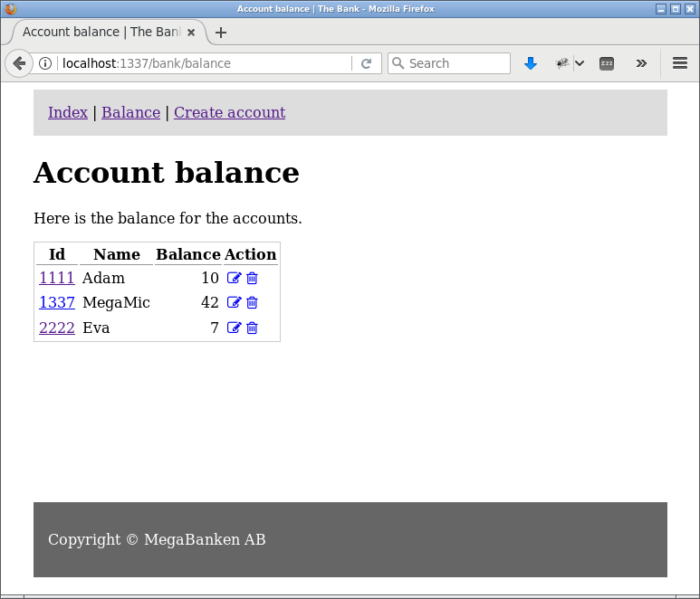This screenshot has width=700, height=599.
Task: Click the balance value 10
Action: (x=210, y=278)
